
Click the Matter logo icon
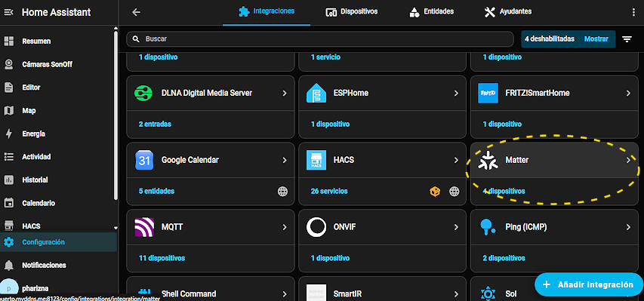pos(488,160)
